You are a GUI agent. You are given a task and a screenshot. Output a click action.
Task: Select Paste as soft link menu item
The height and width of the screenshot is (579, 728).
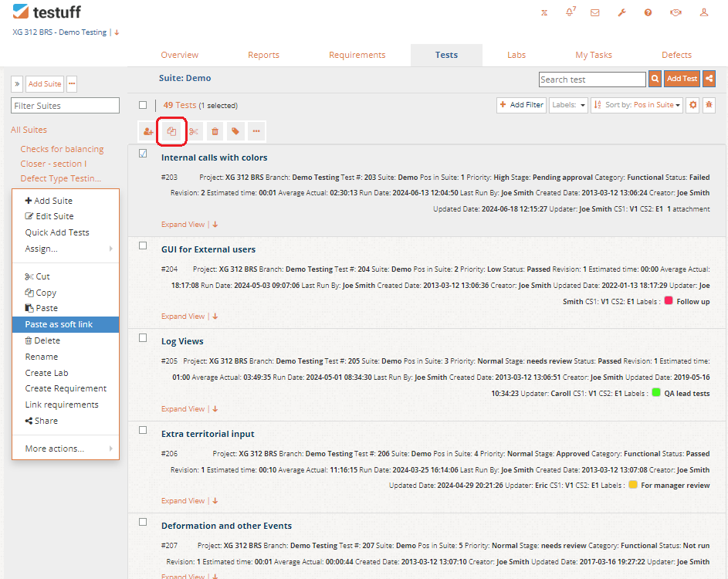(66, 324)
